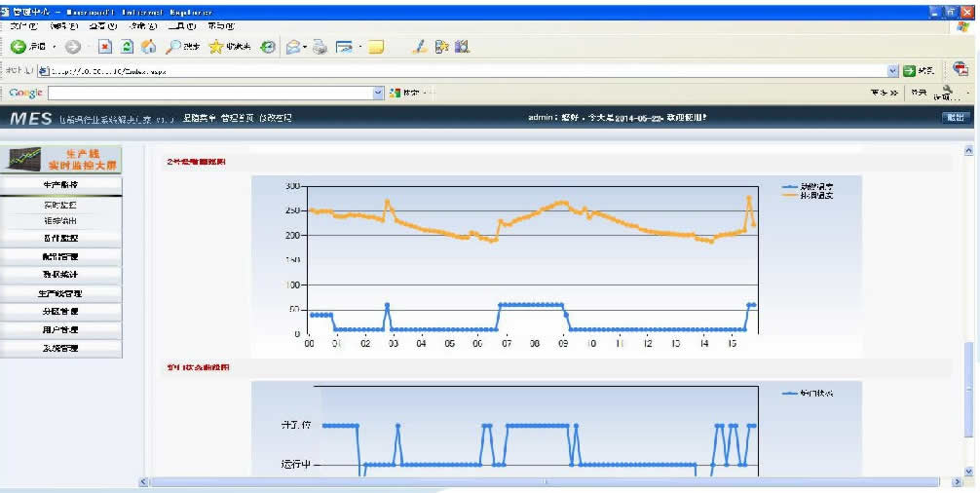This screenshot has width=980, height=493.
Task: Open the 工具(T) menu
Action: click(x=179, y=26)
